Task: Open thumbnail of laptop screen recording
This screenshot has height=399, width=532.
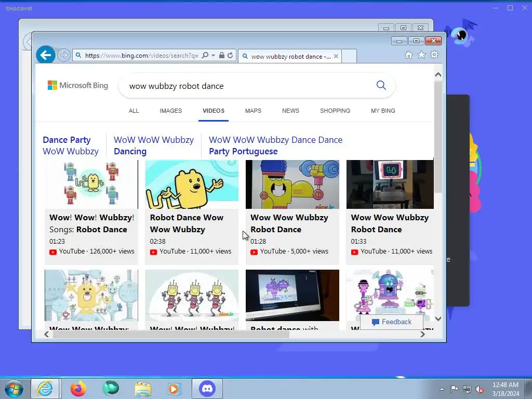Action: tap(292, 295)
